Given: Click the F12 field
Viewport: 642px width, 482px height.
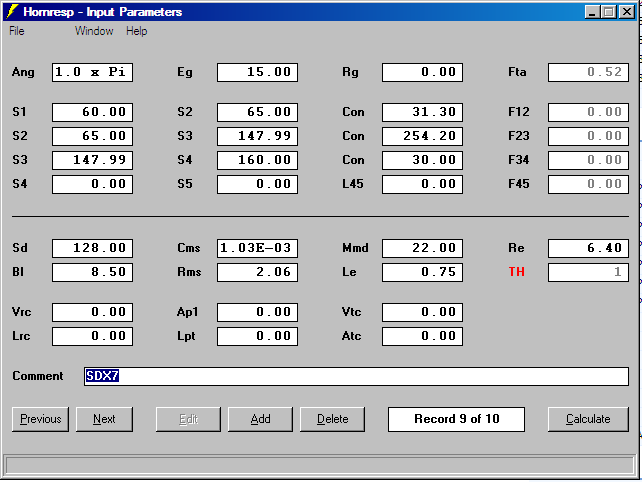Looking at the screenshot, I should pyautogui.click(x=588, y=112).
